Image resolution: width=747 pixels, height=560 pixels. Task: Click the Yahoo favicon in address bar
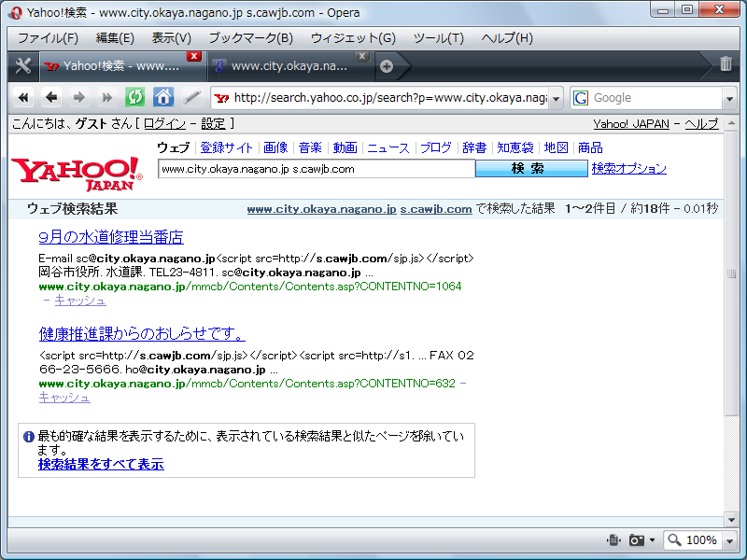point(221,98)
